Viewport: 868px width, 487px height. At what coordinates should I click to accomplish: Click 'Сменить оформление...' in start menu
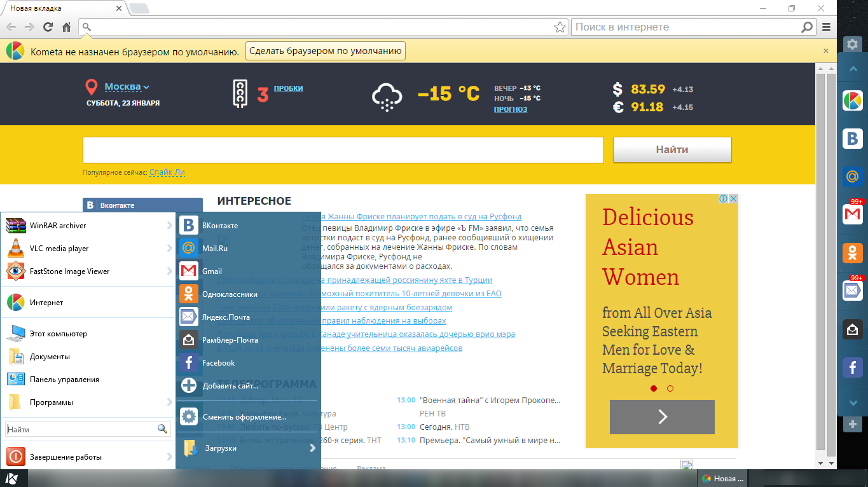248,417
